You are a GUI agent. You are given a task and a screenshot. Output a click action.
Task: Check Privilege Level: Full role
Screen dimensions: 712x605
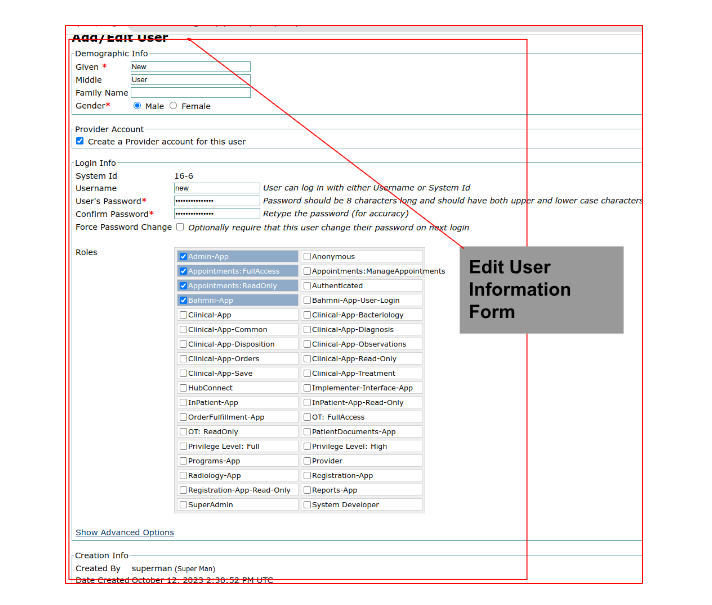point(183,446)
